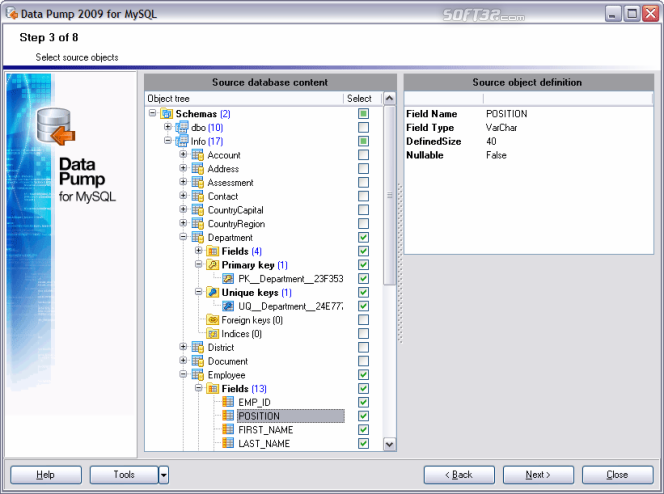Expand the dbo schema node
The image size is (664, 494).
point(168,127)
